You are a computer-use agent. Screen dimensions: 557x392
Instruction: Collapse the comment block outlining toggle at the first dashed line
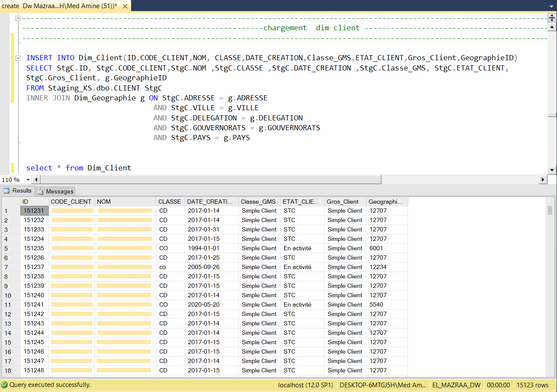point(18,18)
